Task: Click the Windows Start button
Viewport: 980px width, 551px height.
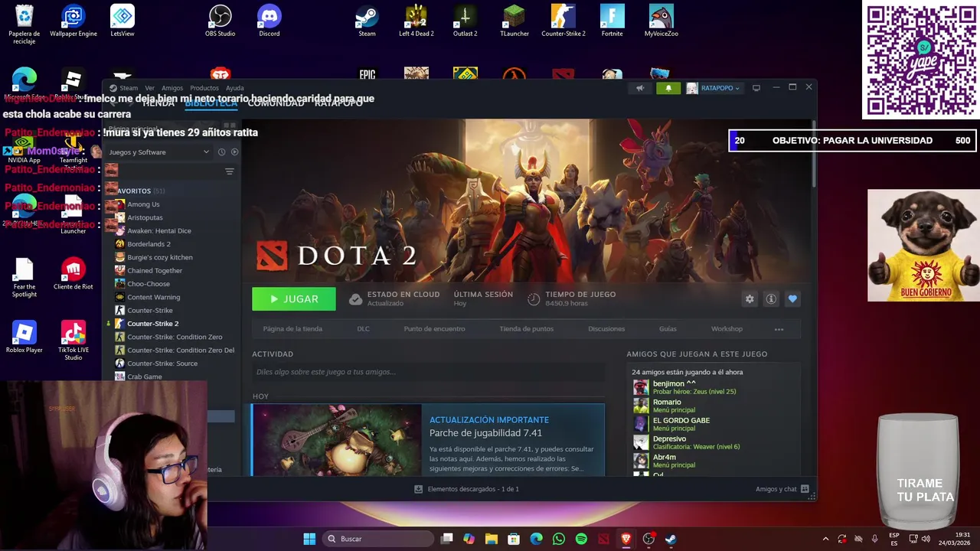Action: (309, 539)
